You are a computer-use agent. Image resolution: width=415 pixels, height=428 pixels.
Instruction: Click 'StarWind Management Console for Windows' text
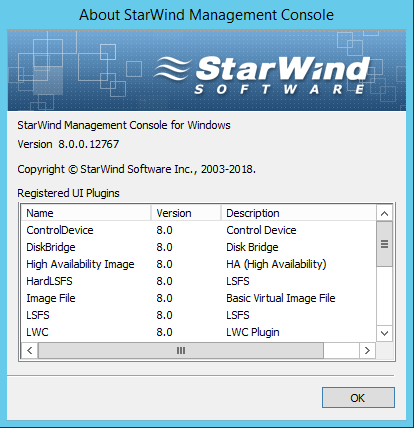[124, 125]
